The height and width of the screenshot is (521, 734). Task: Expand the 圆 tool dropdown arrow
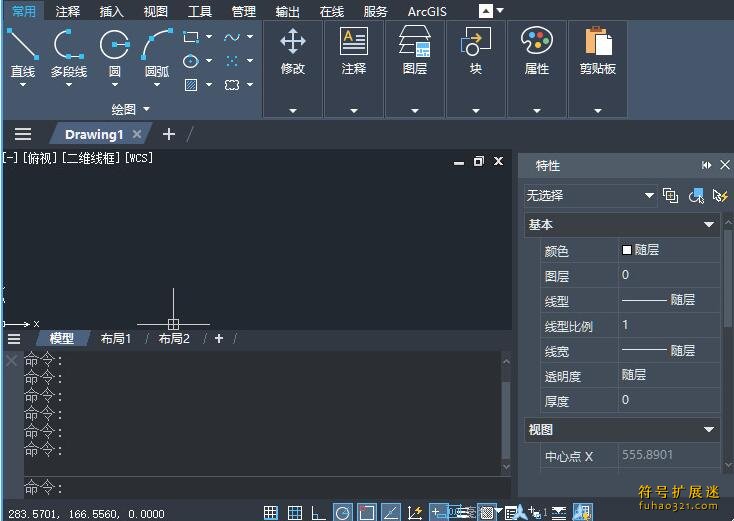coord(115,85)
